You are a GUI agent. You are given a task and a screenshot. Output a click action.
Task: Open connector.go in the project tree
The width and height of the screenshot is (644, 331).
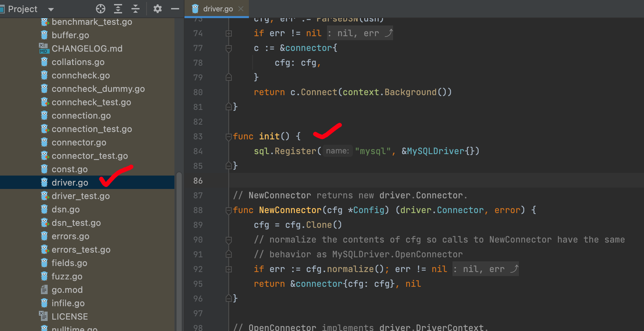tap(79, 142)
